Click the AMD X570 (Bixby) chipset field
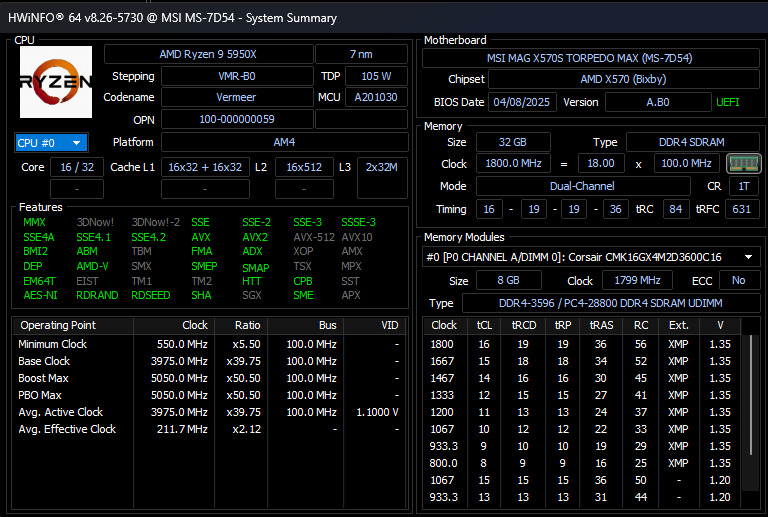 pyautogui.click(x=624, y=79)
